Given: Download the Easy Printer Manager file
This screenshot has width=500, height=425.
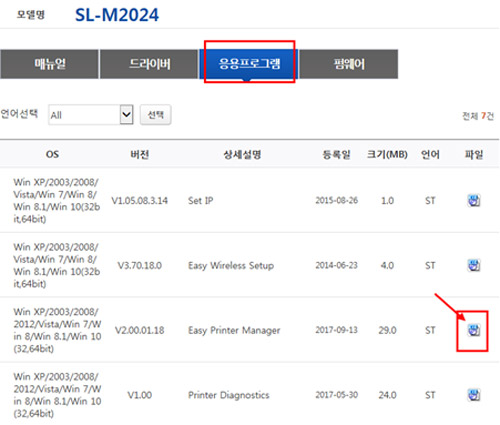Looking at the screenshot, I should (x=474, y=330).
